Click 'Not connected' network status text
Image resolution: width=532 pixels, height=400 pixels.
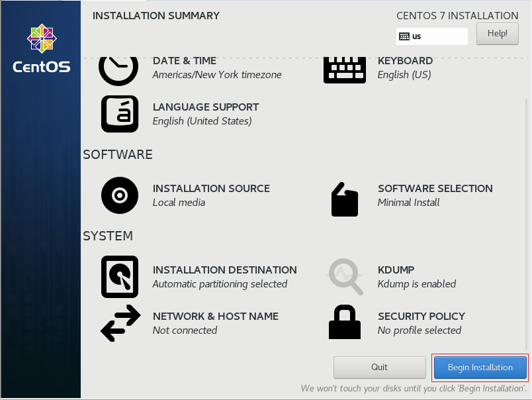click(x=185, y=330)
